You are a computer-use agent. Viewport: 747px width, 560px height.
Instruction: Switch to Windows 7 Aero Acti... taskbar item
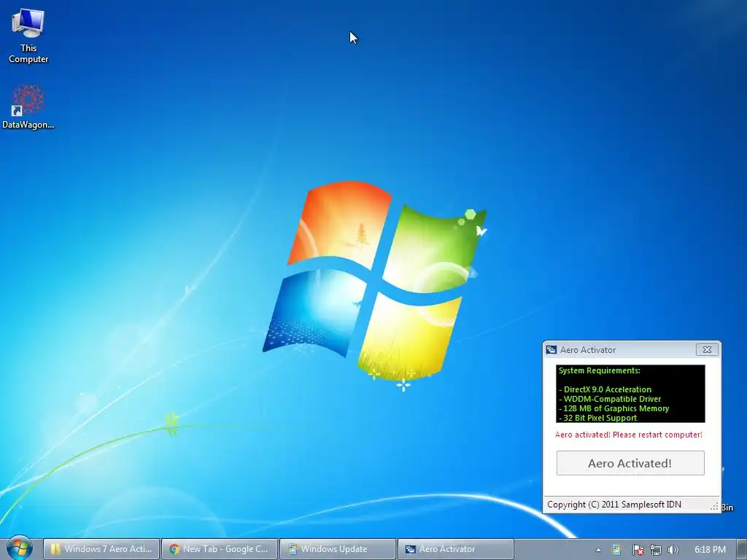[101, 549]
